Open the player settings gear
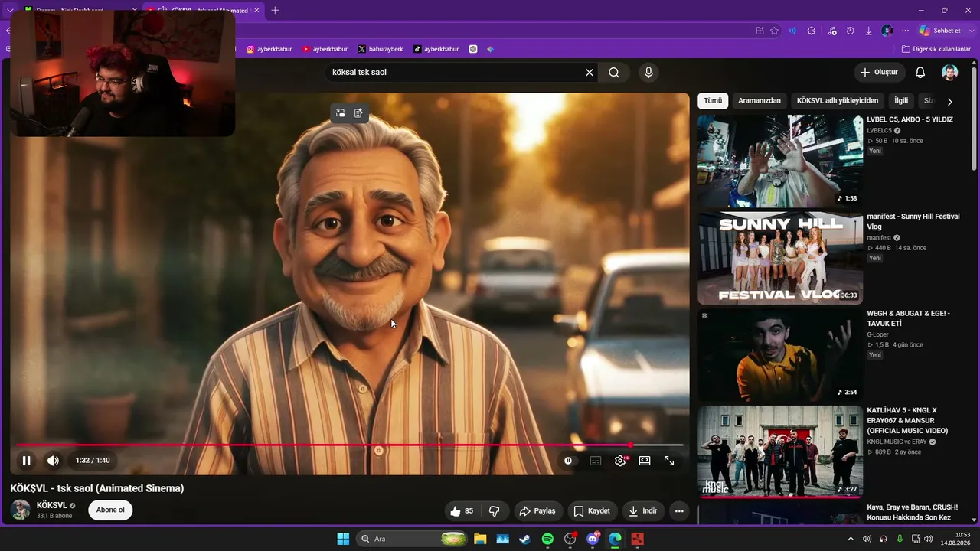 620,461
